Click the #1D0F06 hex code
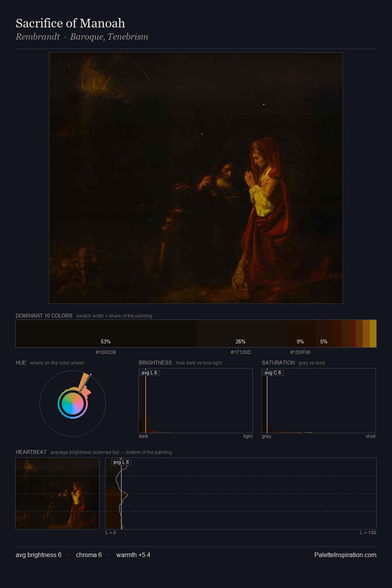This screenshot has width=392, height=588. coord(300,352)
